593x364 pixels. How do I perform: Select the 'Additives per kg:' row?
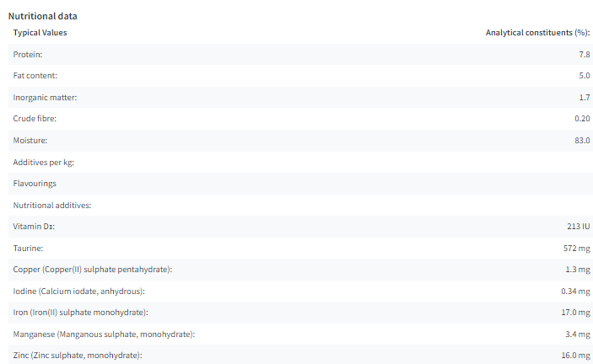pyautogui.click(x=300, y=163)
